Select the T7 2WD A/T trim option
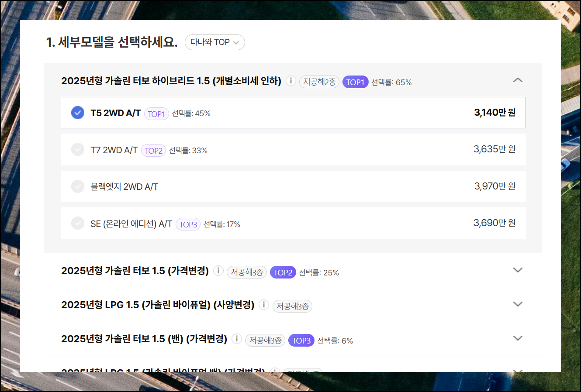581x392 pixels. tap(293, 150)
